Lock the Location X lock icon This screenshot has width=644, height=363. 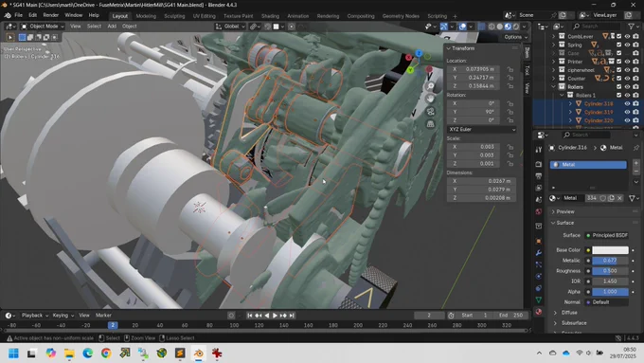point(510,69)
